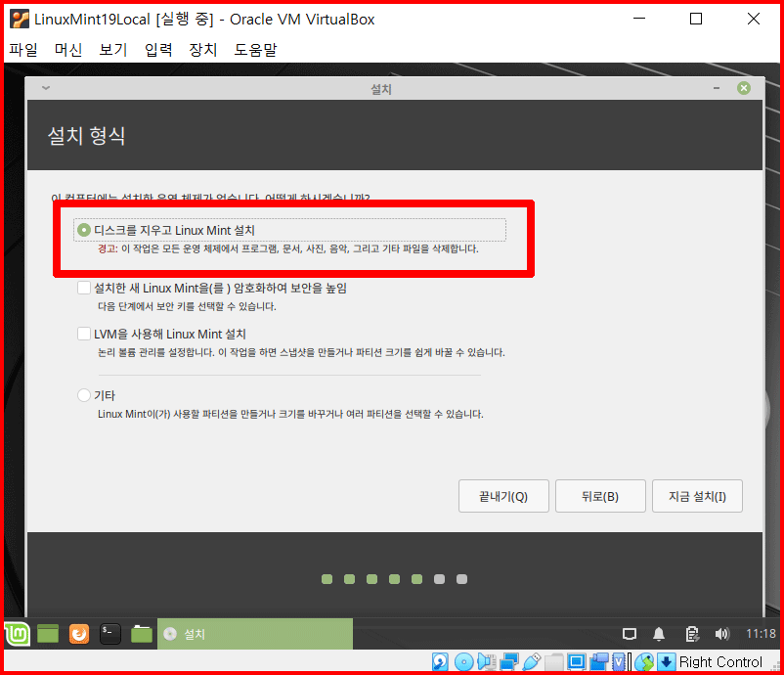The image size is (784, 675).
Task: Open the 장치 menu
Action: coord(203,50)
